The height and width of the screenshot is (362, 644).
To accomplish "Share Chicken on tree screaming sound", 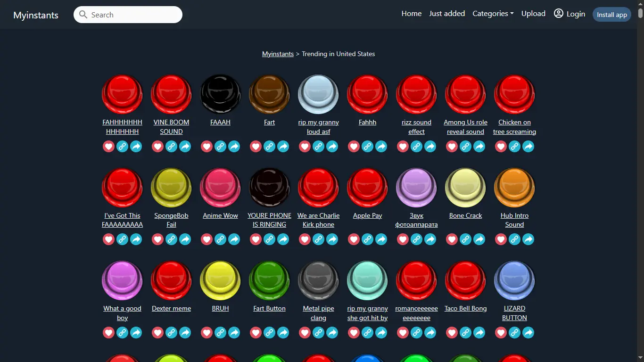I will 528,147.
